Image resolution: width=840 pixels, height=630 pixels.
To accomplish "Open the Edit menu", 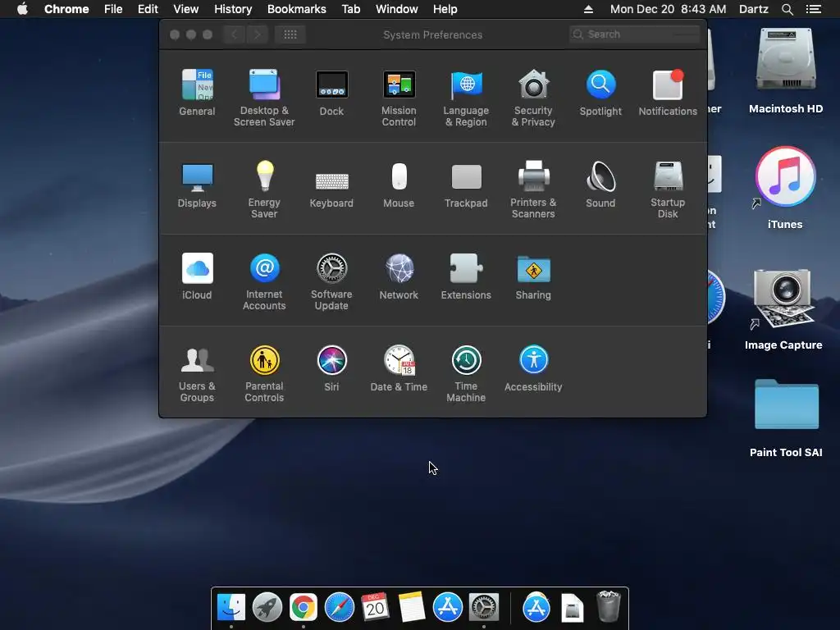I will (148, 9).
